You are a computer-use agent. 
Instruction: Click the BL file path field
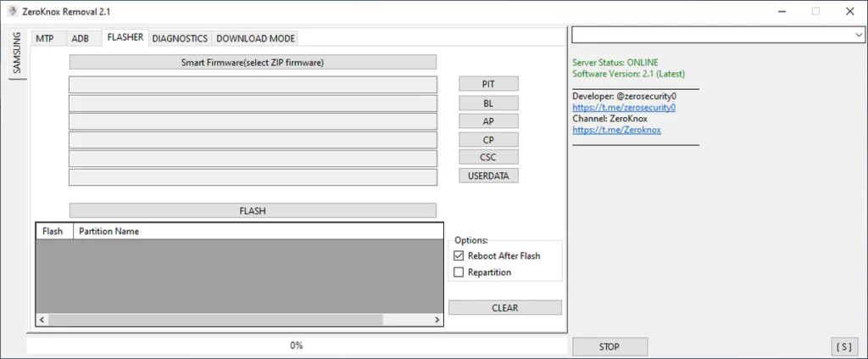[253, 104]
